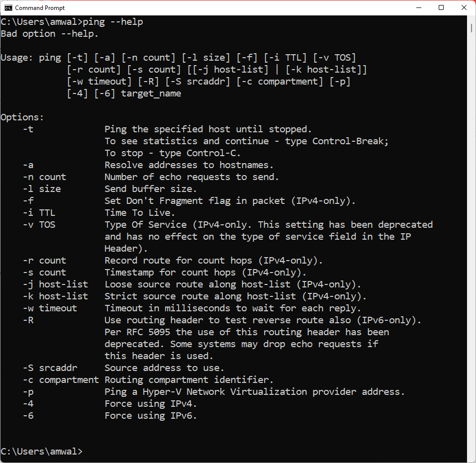
Task: Click the Command Prompt title text
Action: (x=40, y=8)
